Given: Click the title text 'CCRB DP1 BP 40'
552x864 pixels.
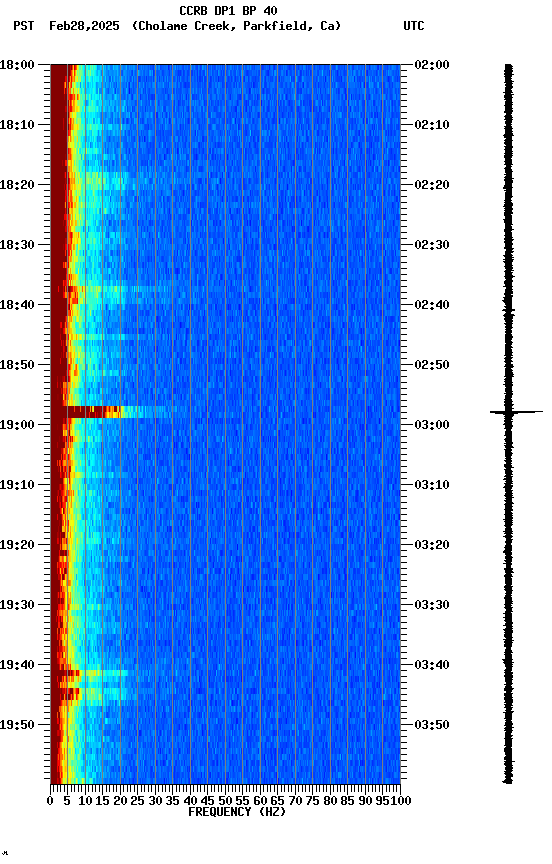Looking at the screenshot, I should (x=228, y=10).
